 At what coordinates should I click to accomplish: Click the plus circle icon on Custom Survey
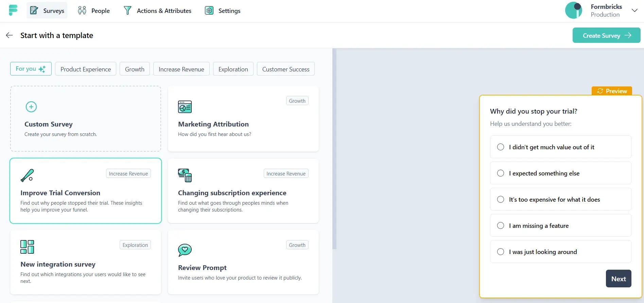(x=31, y=107)
